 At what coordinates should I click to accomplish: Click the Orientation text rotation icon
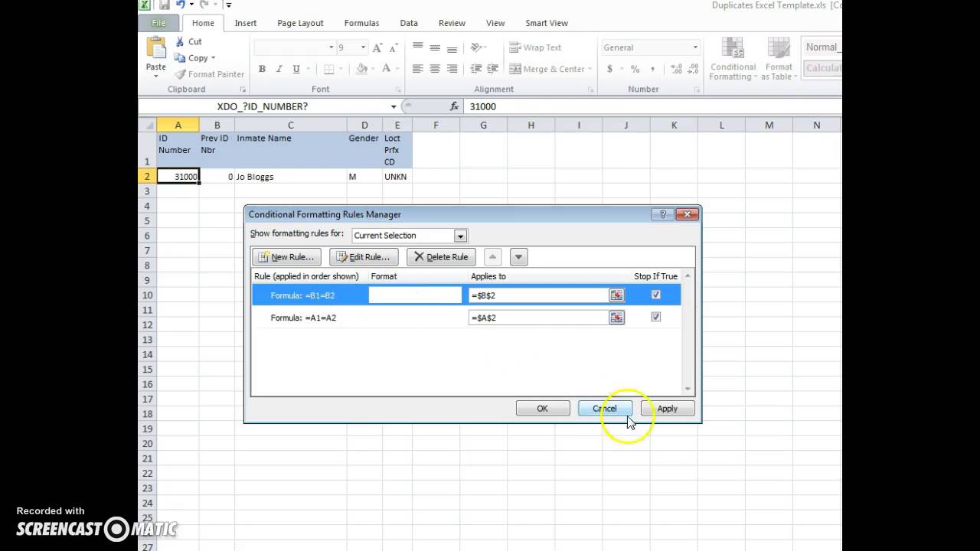pos(477,47)
